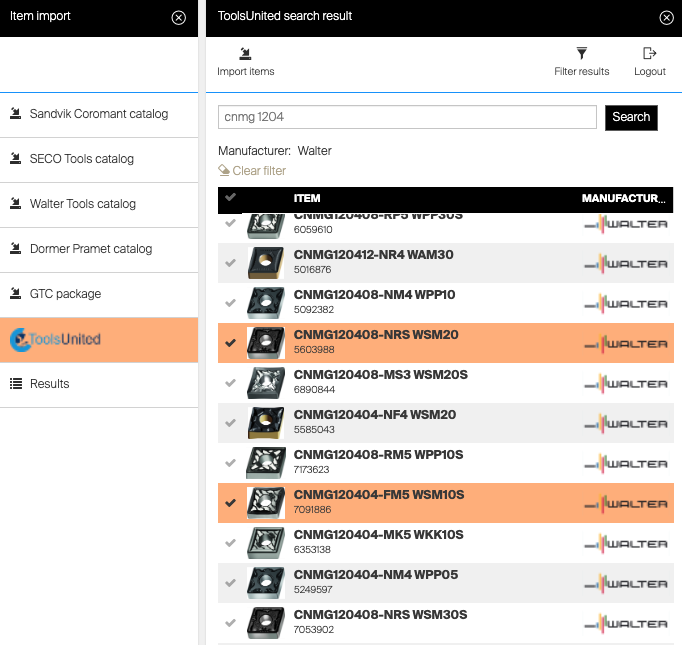Check the CNMG120412-NR4 WAM30 row
The height and width of the screenshot is (645, 682).
click(231, 263)
